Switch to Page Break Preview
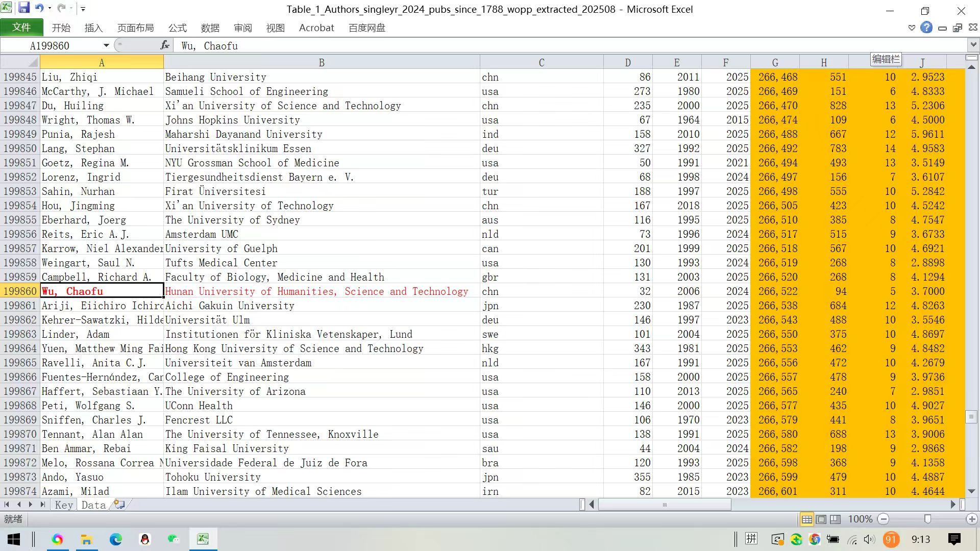 tap(836, 519)
